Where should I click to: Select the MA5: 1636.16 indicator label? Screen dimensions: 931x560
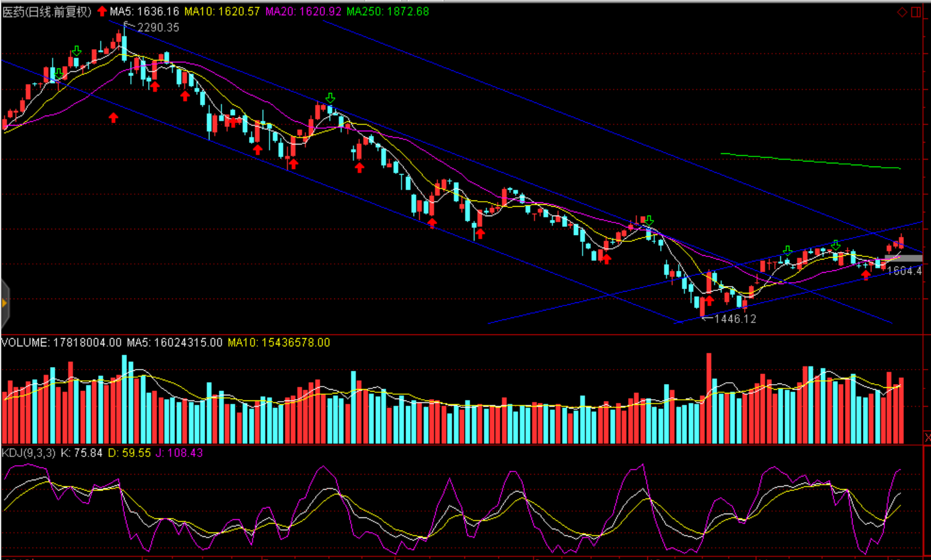(x=144, y=11)
